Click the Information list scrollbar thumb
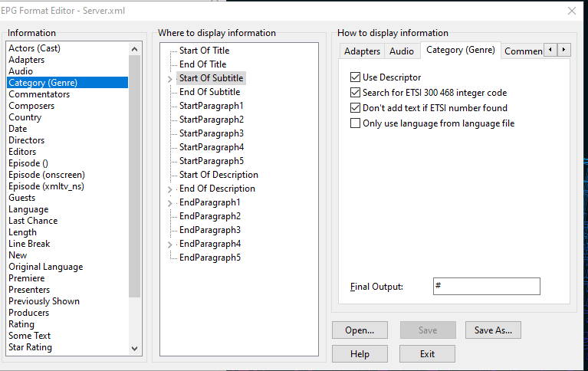This screenshot has height=371, width=588. click(135, 176)
